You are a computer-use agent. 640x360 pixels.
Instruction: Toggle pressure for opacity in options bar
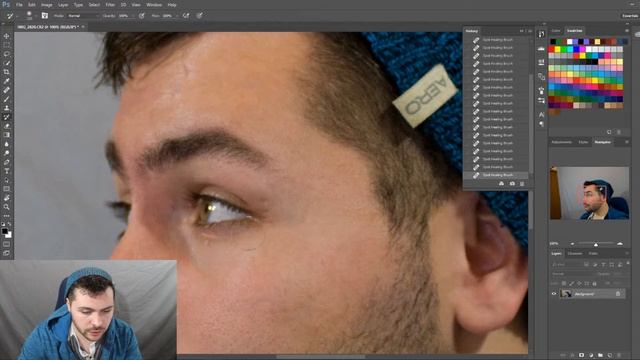pyautogui.click(x=142, y=16)
